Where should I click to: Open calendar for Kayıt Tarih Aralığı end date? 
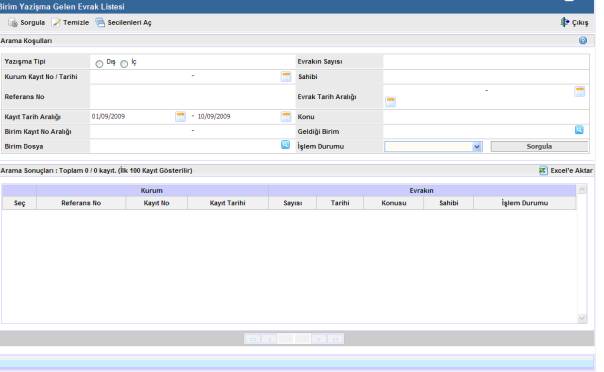[x=286, y=116]
